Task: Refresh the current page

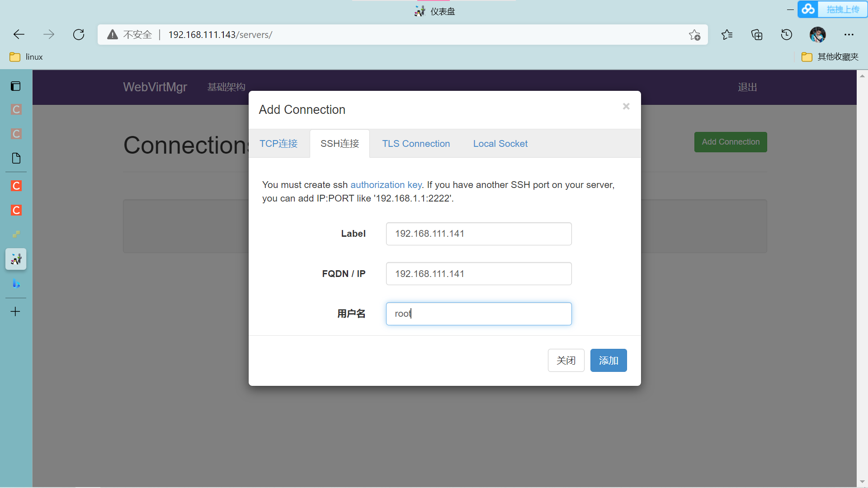Action: click(79, 34)
